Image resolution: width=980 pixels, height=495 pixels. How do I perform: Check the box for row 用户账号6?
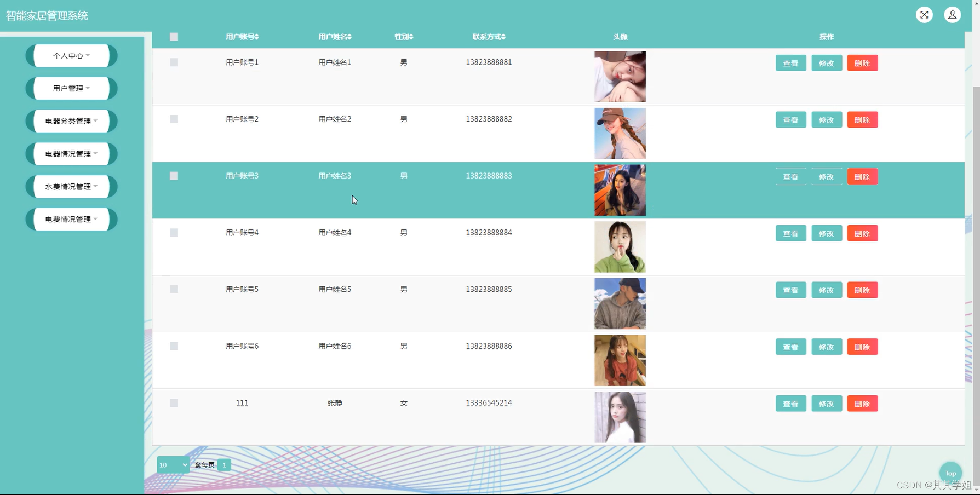coord(174,346)
